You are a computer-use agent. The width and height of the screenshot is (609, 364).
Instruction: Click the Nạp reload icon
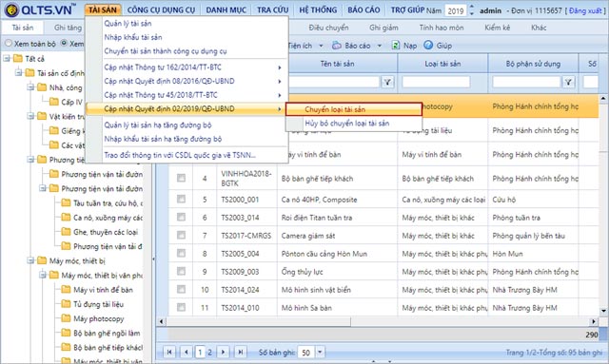(396, 46)
